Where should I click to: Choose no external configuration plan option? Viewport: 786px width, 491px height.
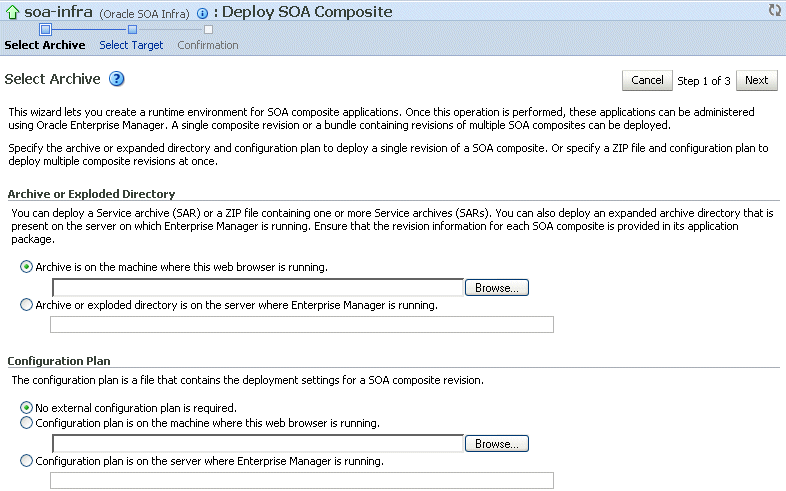click(26, 408)
